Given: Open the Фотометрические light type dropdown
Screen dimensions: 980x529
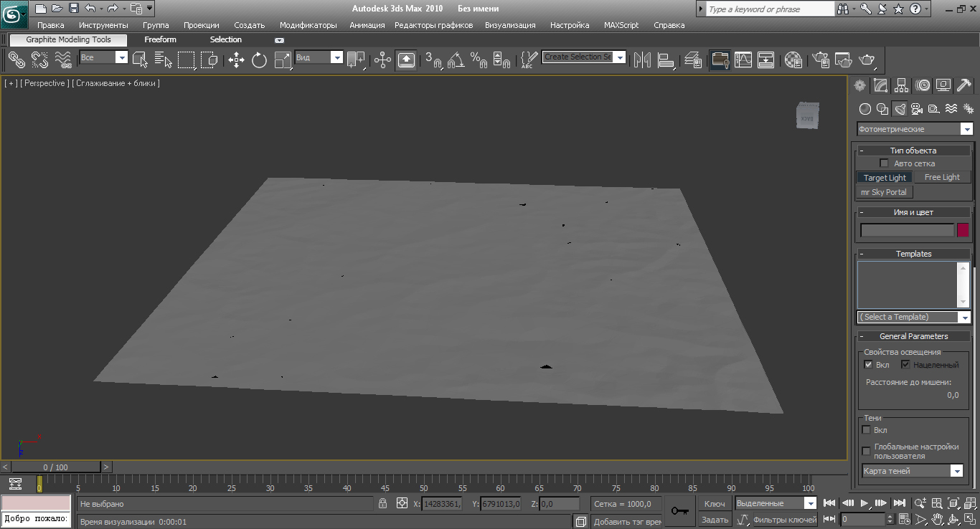Looking at the screenshot, I should (966, 130).
